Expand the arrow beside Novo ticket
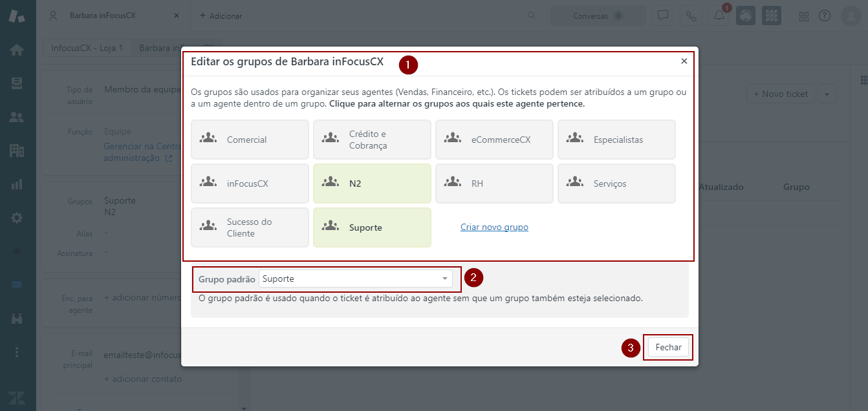The height and width of the screenshot is (411, 868). coord(827,94)
